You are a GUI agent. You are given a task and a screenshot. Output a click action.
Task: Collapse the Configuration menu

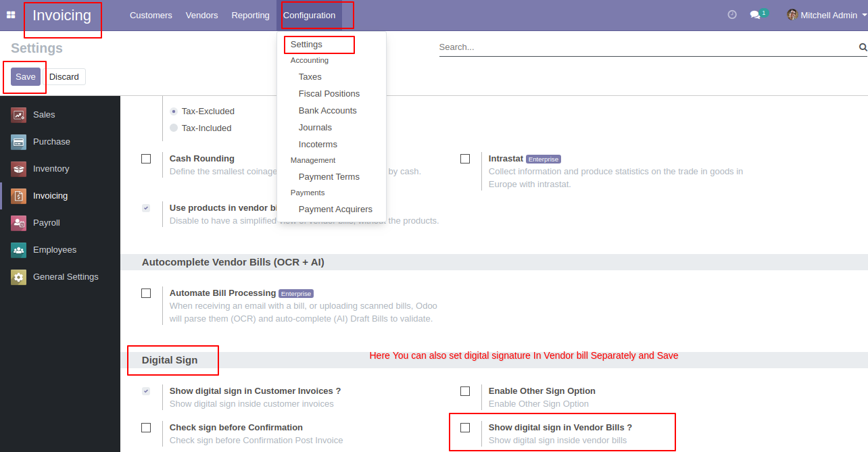pyautogui.click(x=309, y=15)
